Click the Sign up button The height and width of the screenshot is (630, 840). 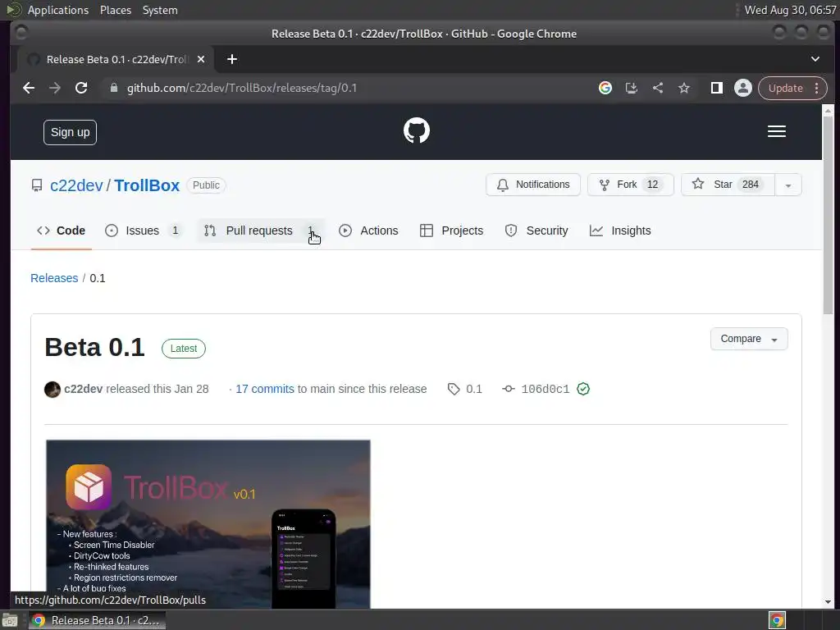coord(71,132)
